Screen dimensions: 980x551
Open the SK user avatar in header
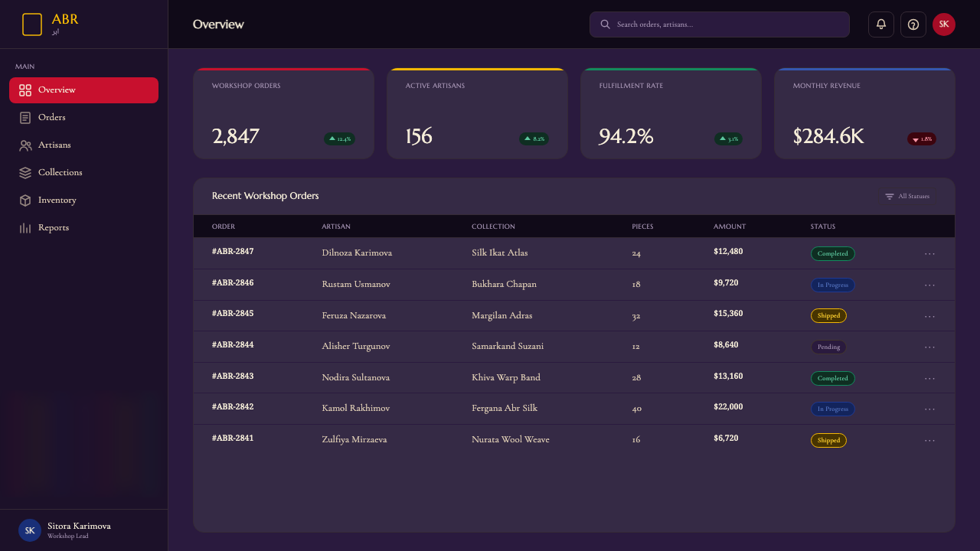[944, 24]
